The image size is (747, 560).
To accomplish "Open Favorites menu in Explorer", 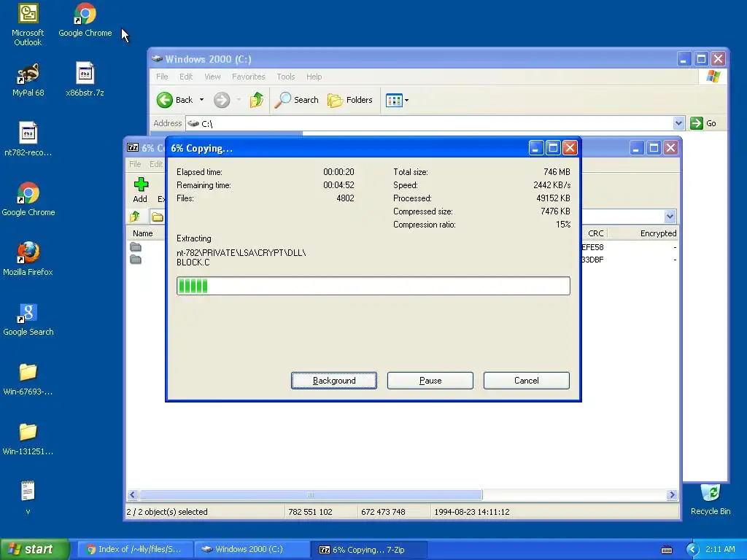I will (x=248, y=77).
